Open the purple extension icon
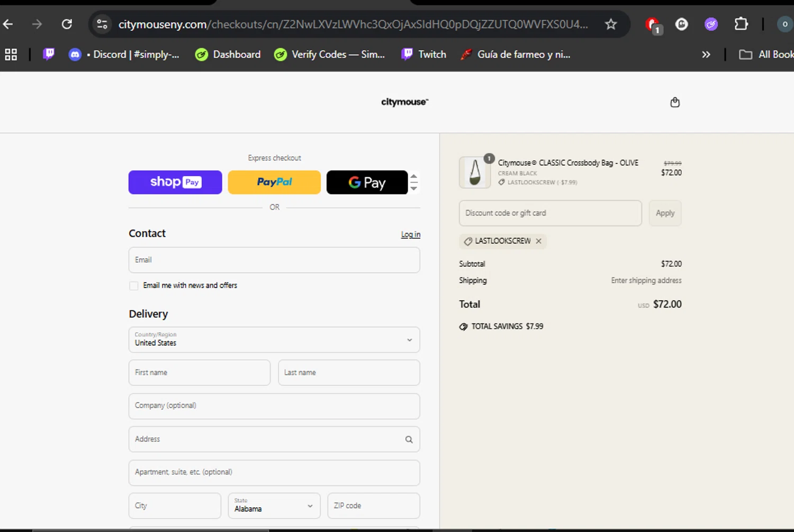Viewport: 794px width, 532px height. [711, 24]
